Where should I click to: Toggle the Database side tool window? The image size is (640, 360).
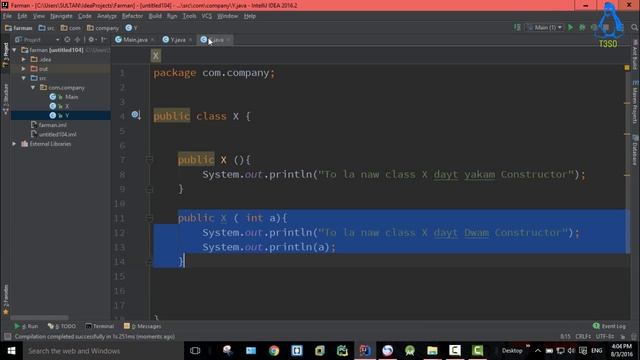[x=635, y=150]
